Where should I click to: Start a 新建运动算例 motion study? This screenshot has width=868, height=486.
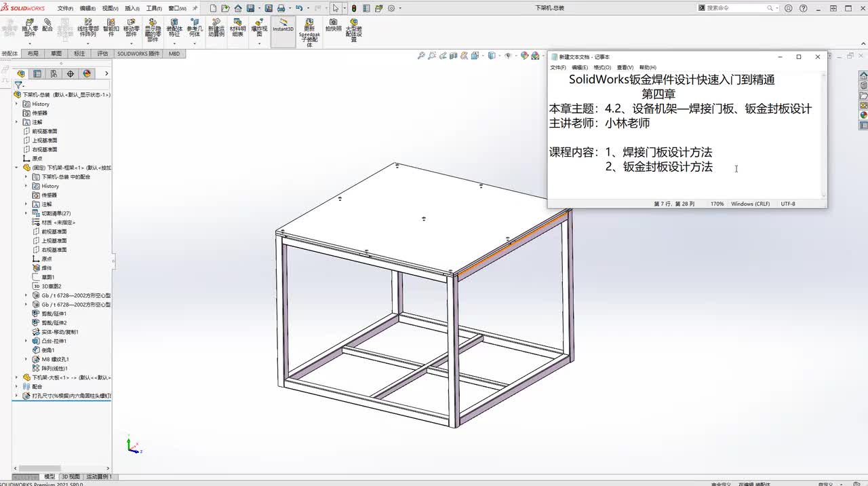click(216, 28)
